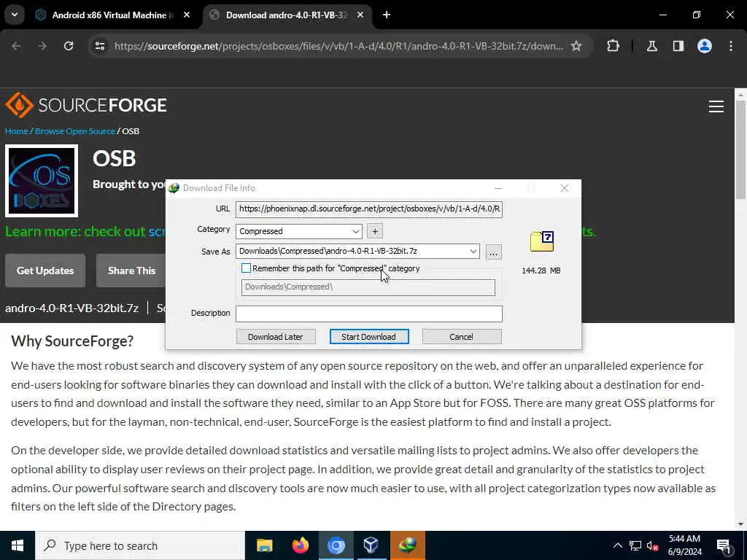Screen dimensions: 747x560
Task: Click the Chrome back arrow
Action: (16, 46)
